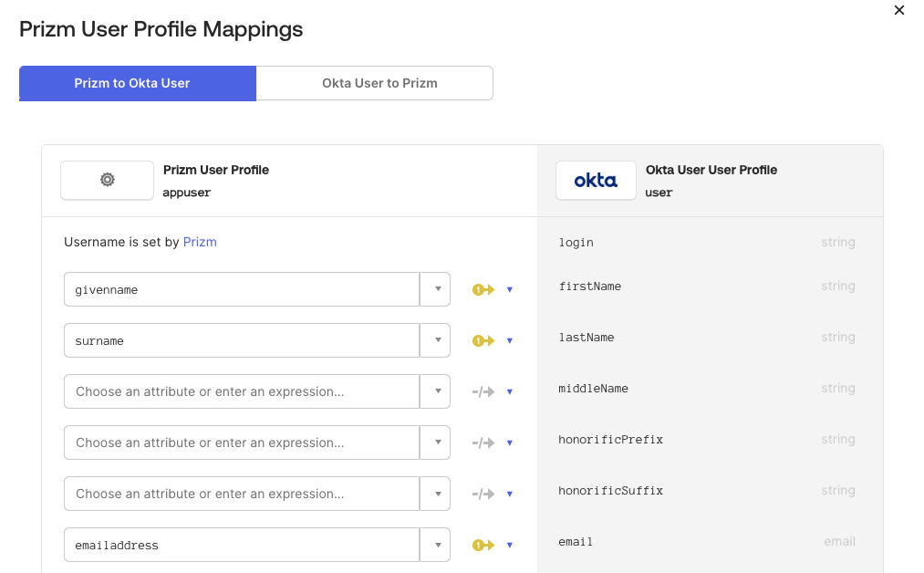The image size is (924, 573).
Task: Click the surname attribute field
Action: click(242, 340)
